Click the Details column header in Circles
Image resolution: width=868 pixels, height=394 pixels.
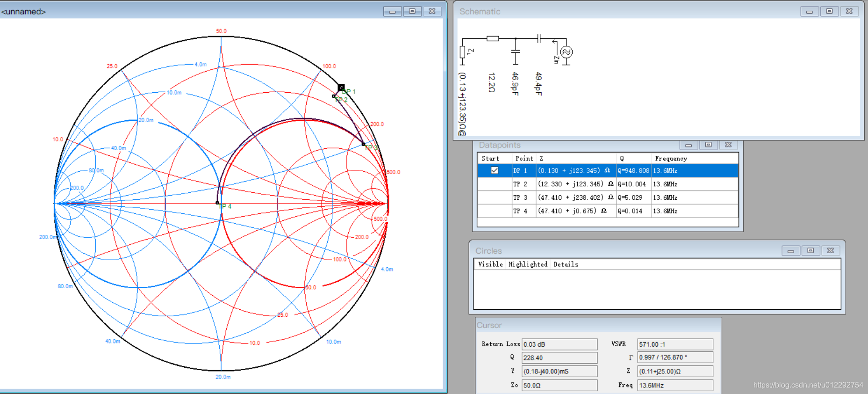tap(566, 264)
